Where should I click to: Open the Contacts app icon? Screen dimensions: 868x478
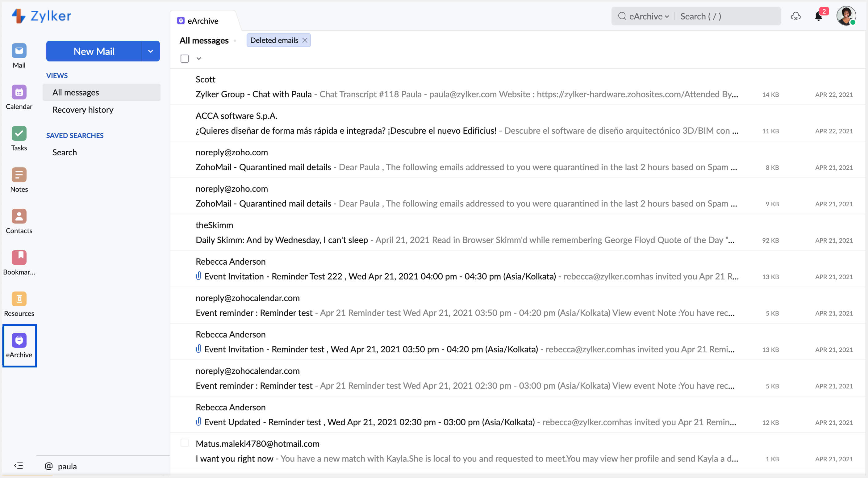[x=19, y=216]
